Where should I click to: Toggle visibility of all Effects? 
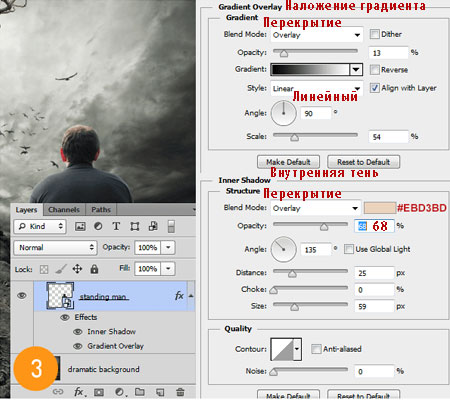[65, 317]
